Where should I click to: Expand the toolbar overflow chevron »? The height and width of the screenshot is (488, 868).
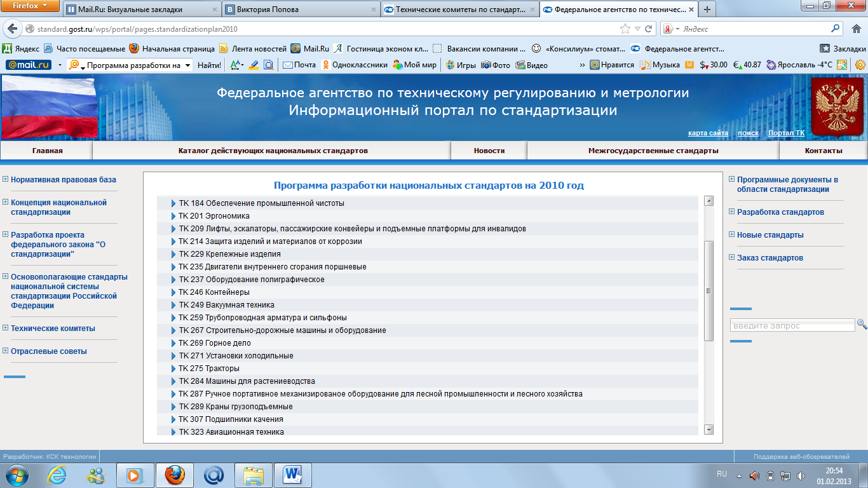[583, 65]
